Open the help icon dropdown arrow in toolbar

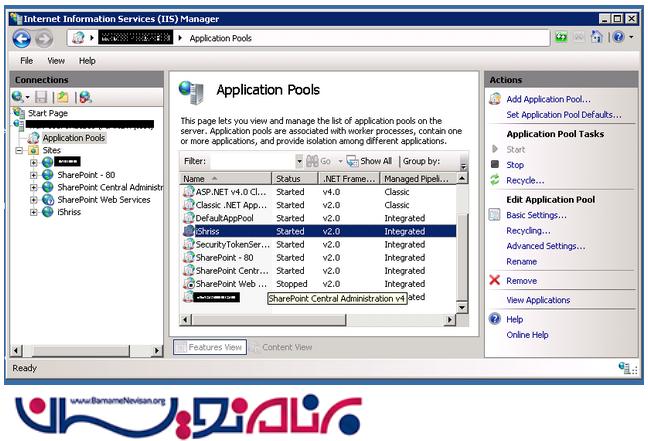[x=631, y=37]
